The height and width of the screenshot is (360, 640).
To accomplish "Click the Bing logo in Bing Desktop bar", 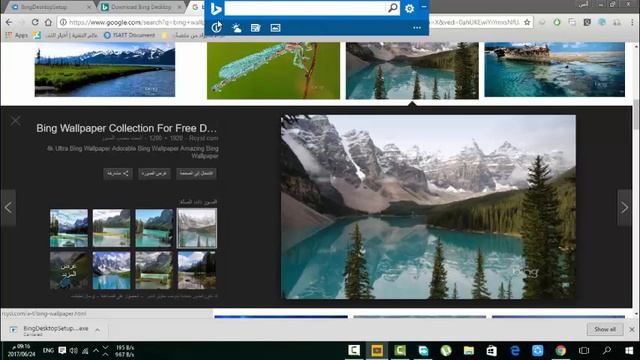I will [216, 9].
